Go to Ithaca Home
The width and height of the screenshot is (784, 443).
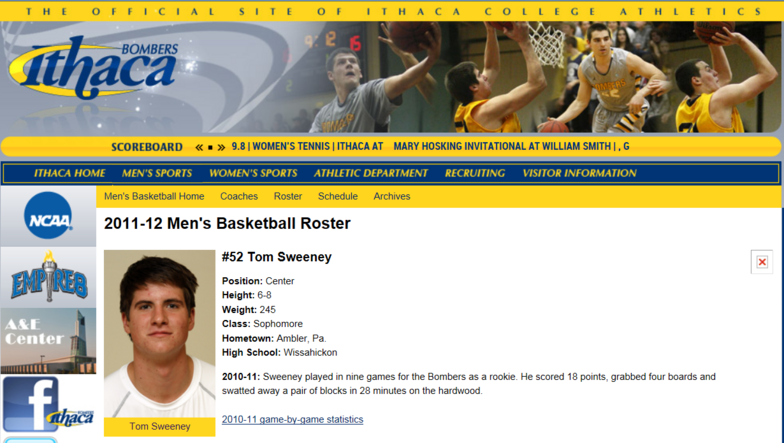tap(70, 173)
